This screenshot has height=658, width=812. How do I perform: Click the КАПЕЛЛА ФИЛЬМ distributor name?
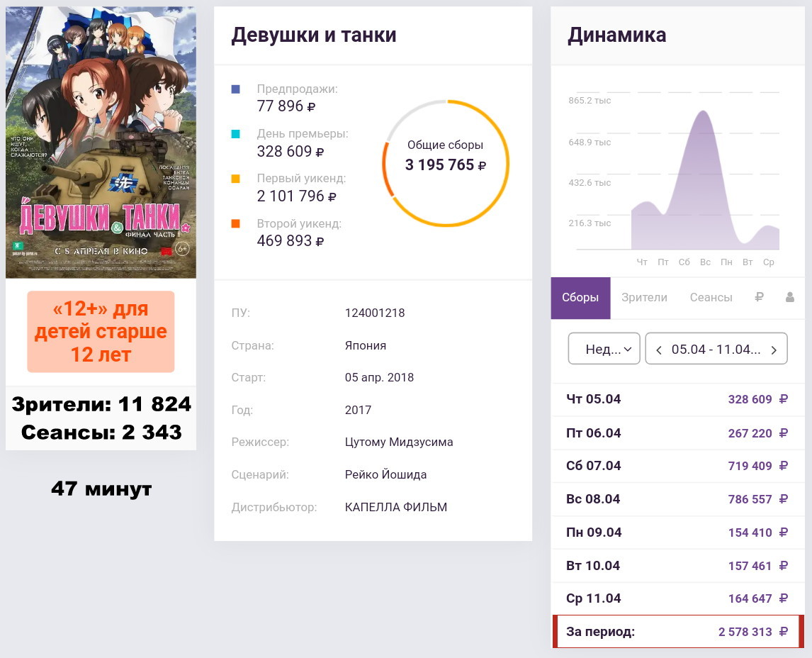(395, 507)
